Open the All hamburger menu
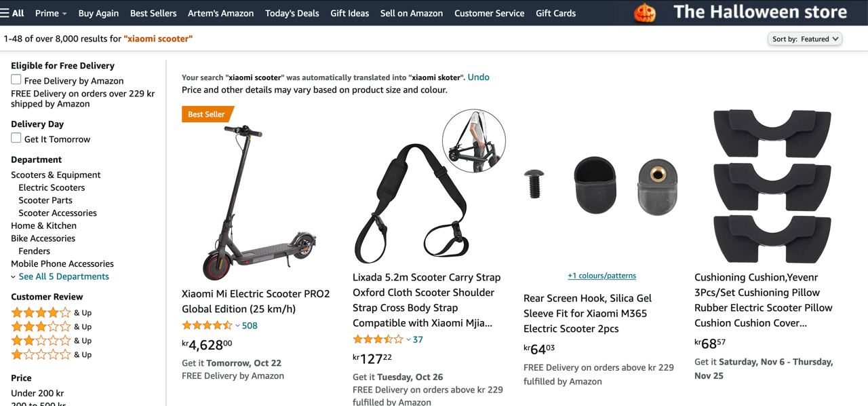Viewport: 868px width, 406px height. coord(12,13)
